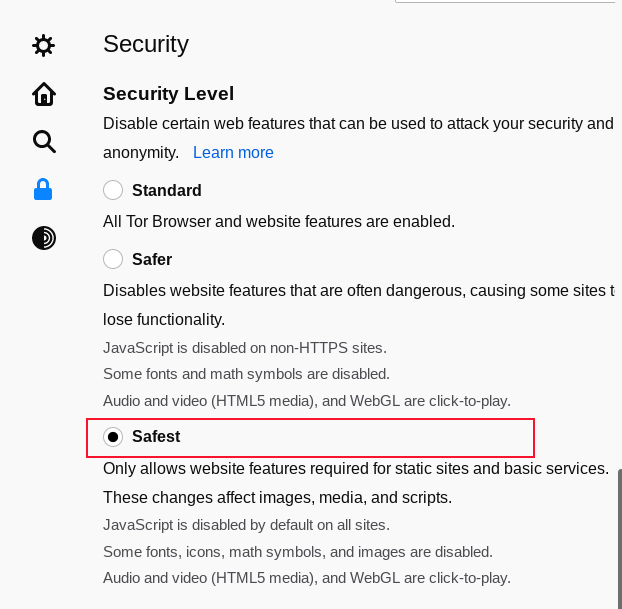
Task: Select the Privacy & Security lock icon
Action: coord(44,188)
